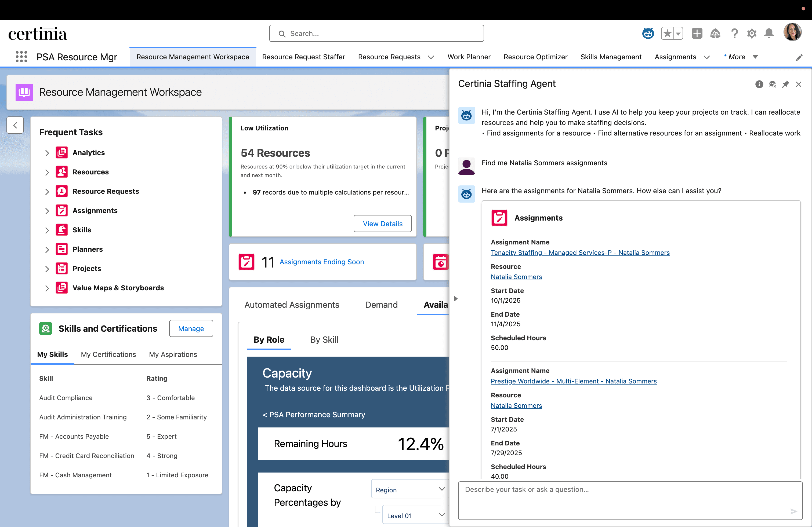Screen dimensions: 812x527
Task: Switch to the Resource Request Staffer tab
Action: [x=303, y=57]
